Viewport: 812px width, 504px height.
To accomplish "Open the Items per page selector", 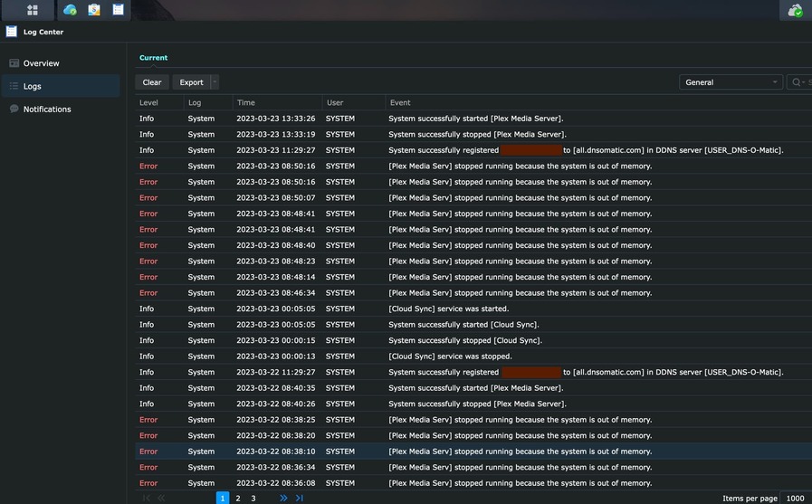I will [797, 498].
